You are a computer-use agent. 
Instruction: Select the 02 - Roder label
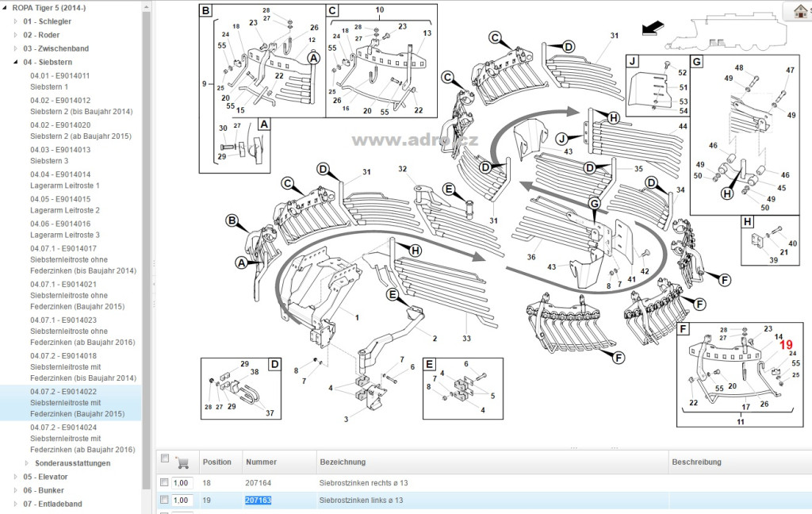pos(41,35)
